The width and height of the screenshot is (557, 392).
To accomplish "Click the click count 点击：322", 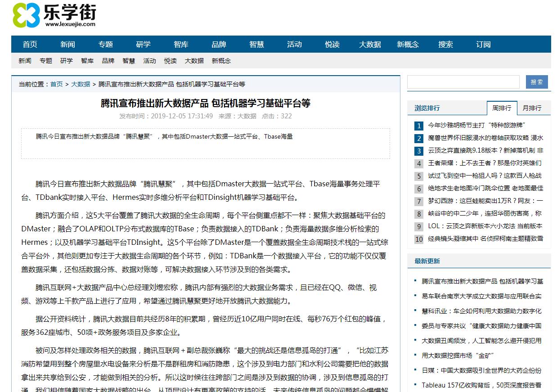I will (277, 116).
